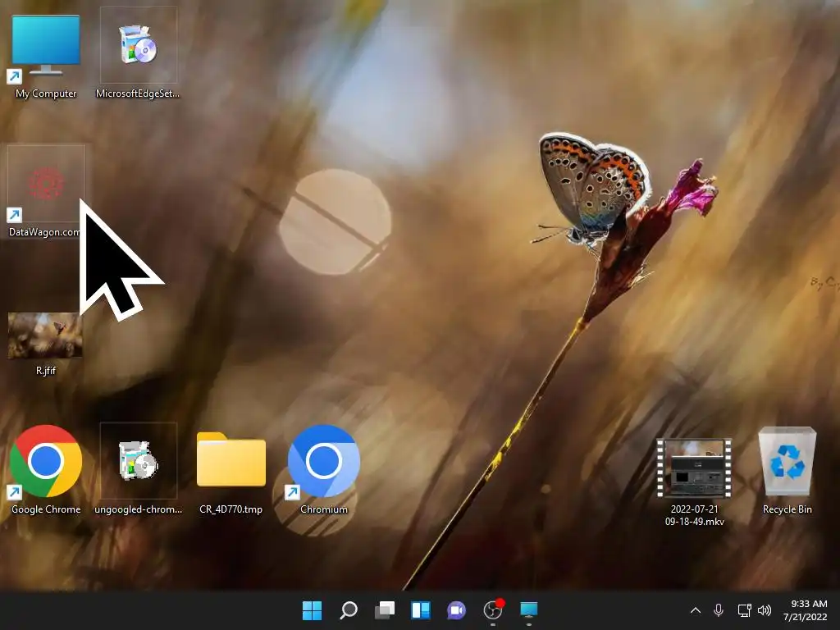This screenshot has height=630, width=840.
Task: Open the Chat taskbar icon
Action: [456, 610]
